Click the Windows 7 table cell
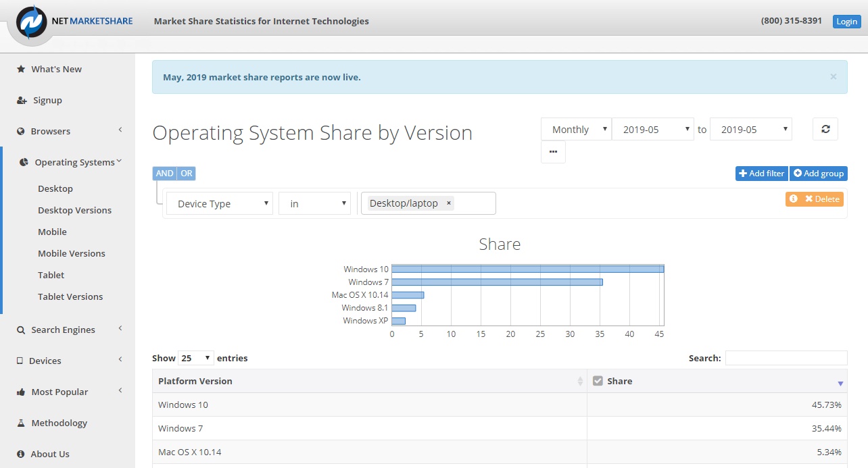The height and width of the screenshot is (468, 868). [370, 428]
